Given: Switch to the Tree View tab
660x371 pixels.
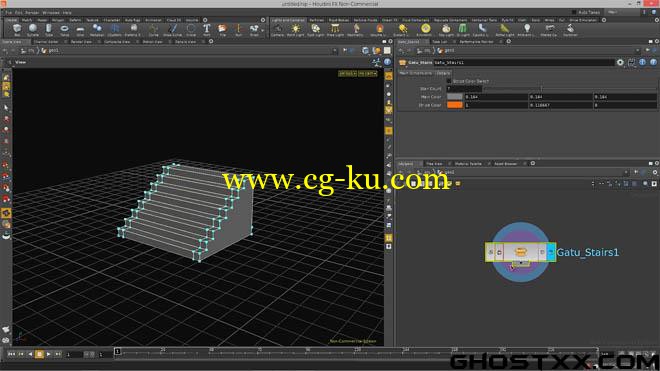Looking at the screenshot, I should click(x=434, y=163).
